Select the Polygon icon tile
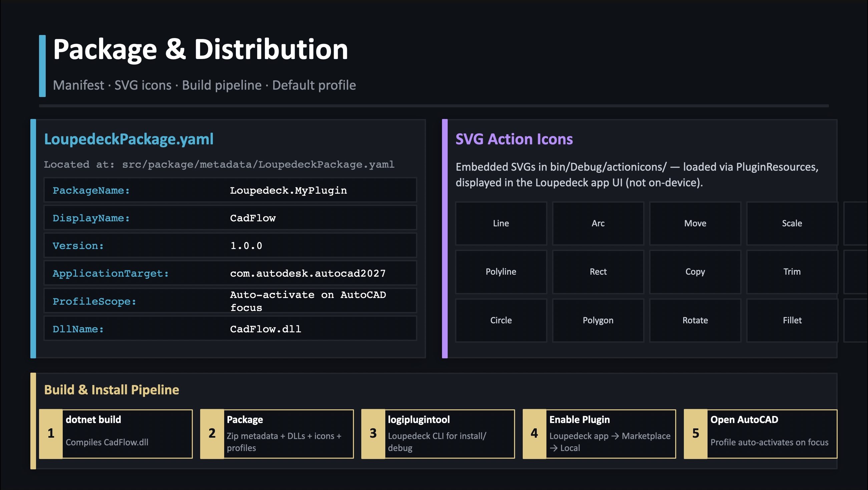The image size is (868, 490). (598, 320)
